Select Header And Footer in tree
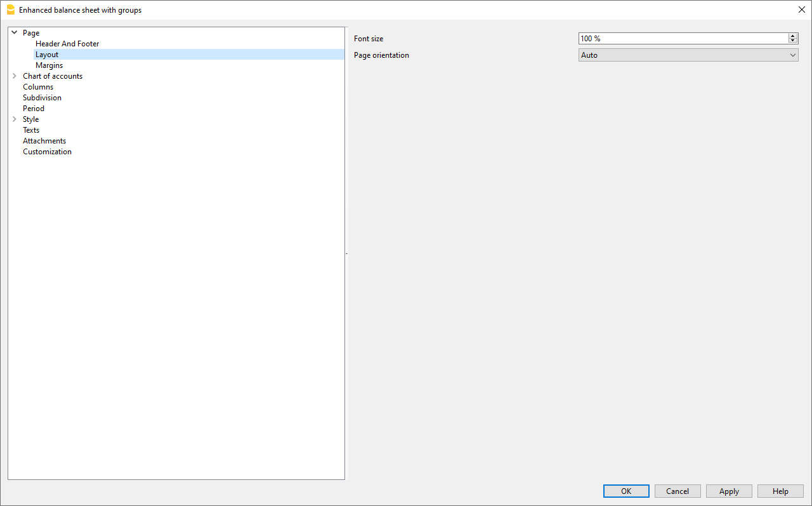 pos(67,44)
